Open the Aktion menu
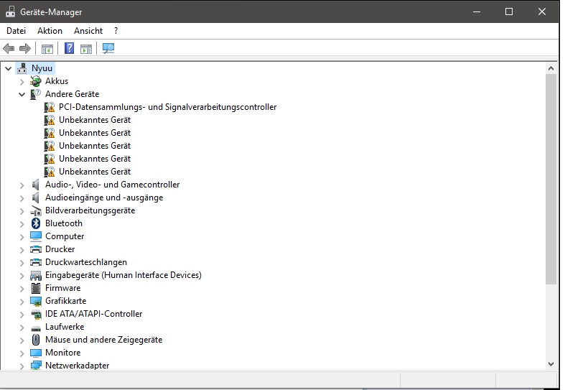Image resolution: width=588 pixels, height=390 pixels. pos(50,31)
